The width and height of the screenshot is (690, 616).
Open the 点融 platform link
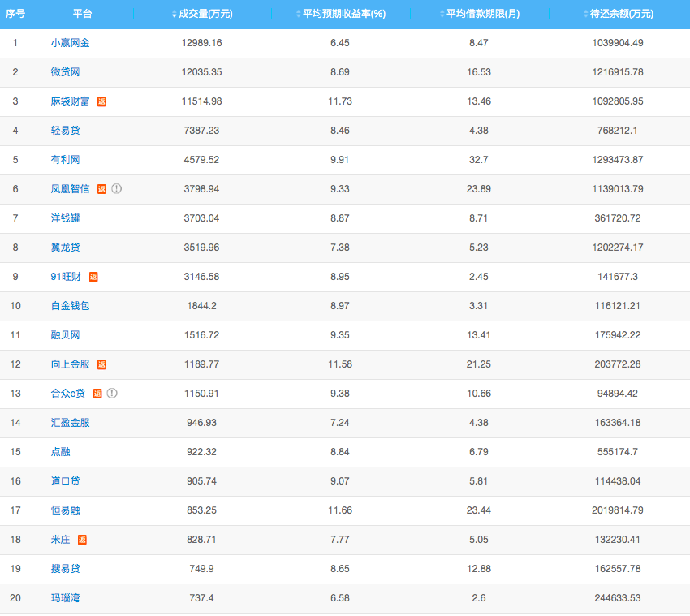61,452
